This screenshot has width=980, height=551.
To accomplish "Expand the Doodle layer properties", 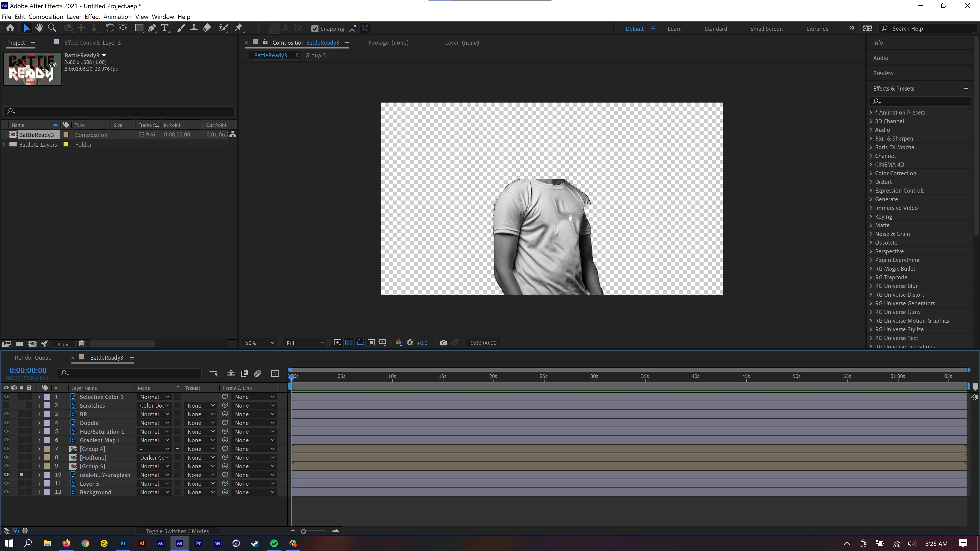I will [x=39, y=423].
